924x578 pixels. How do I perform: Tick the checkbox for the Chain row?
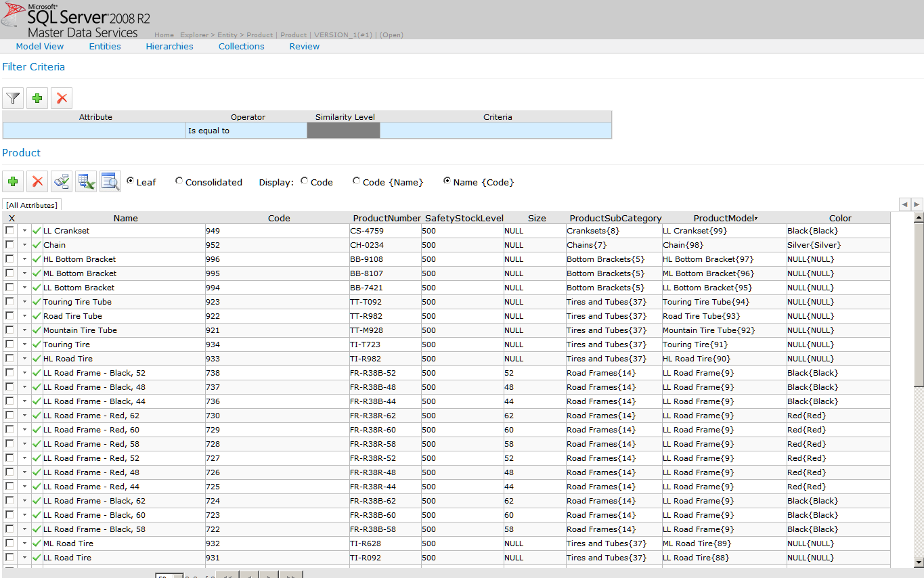(9, 245)
